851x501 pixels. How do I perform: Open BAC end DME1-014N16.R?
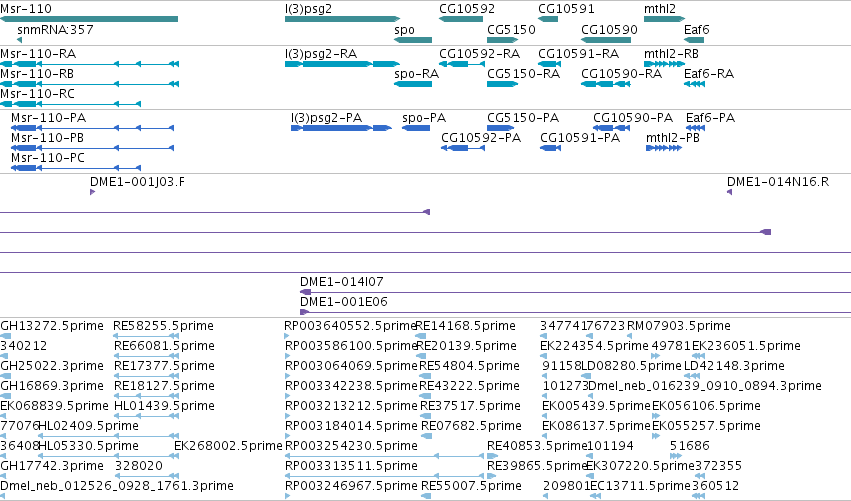coord(778,182)
